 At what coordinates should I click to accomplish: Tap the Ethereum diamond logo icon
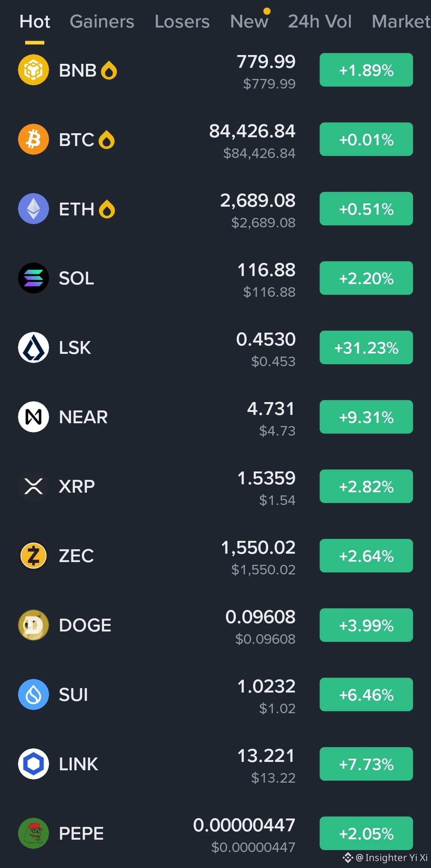click(x=34, y=209)
